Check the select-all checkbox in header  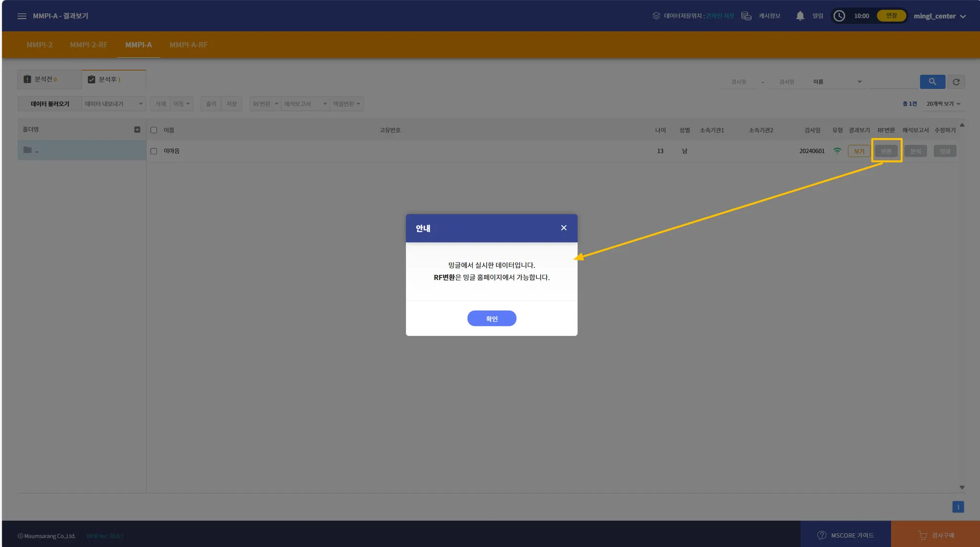tap(154, 130)
